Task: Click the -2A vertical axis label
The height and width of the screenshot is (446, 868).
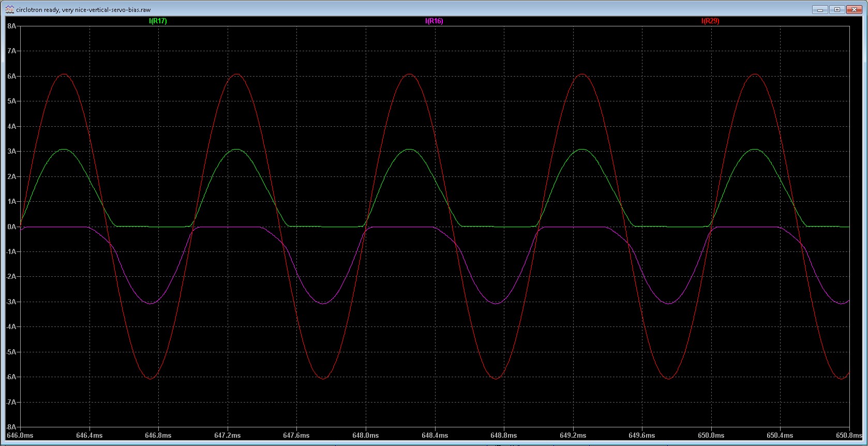Action: click(11, 277)
